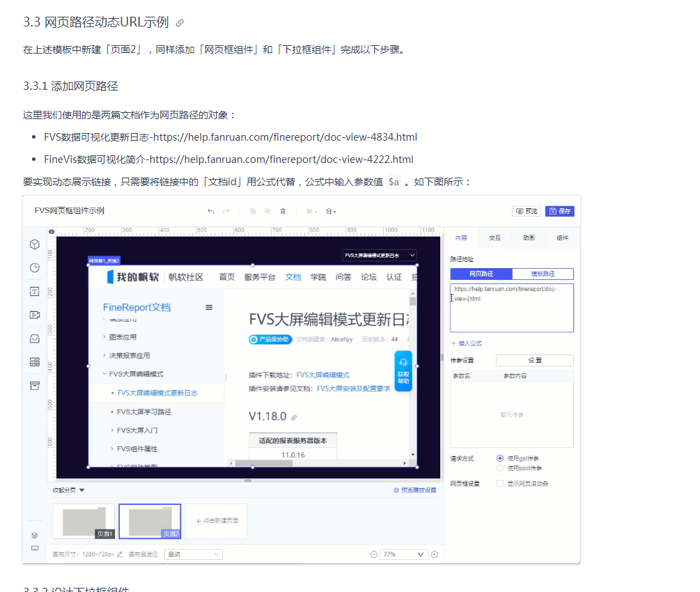Viewport: 700px width, 592px height.
Task: Click the FVS大屏安装及配置要求 link
Action: [353, 389]
